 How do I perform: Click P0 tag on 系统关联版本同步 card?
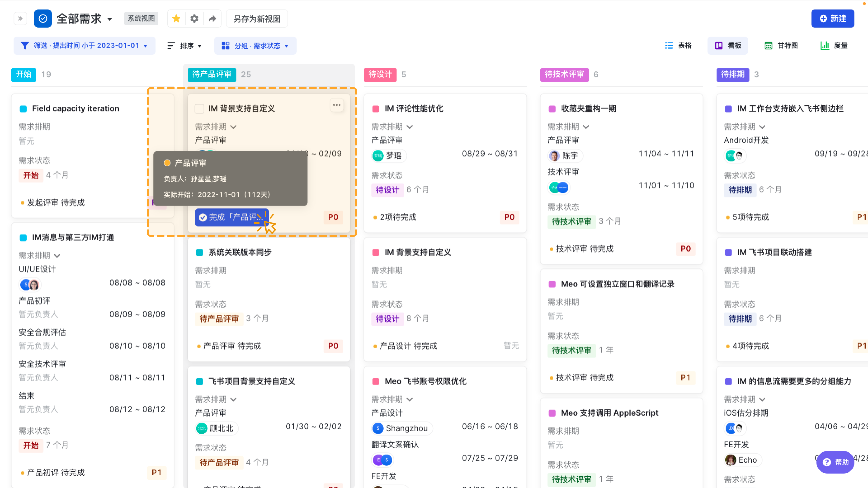point(333,346)
